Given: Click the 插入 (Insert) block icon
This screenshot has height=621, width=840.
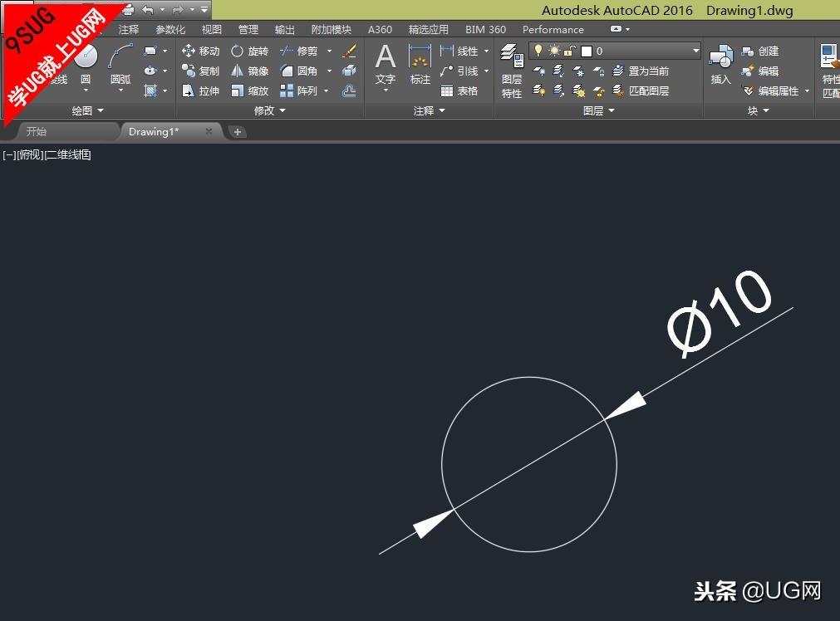Looking at the screenshot, I should coord(720,64).
